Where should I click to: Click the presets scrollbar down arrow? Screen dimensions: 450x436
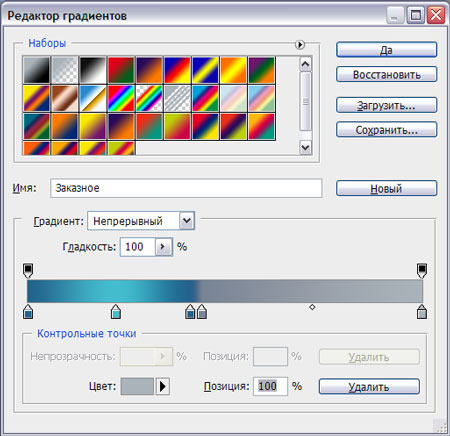306,147
